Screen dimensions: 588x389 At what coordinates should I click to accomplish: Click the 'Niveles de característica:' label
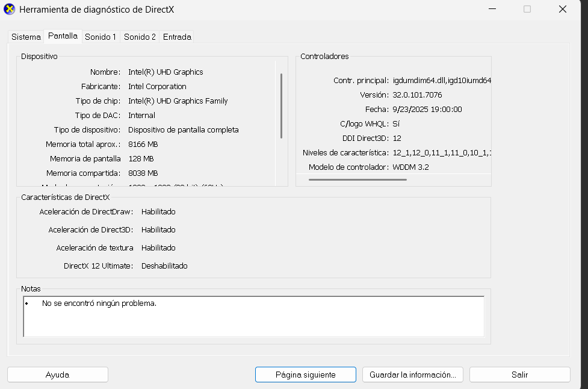coord(345,153)
